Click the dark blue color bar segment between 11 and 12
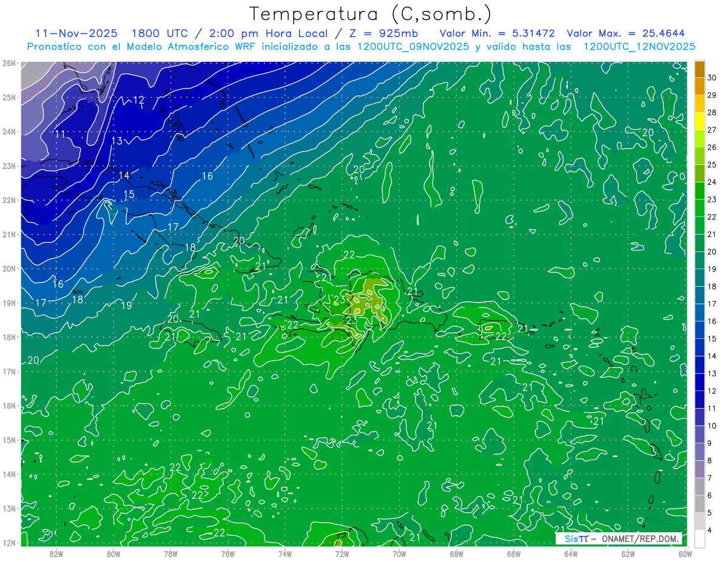The height and width of the screenshot is (562, 728). click(x=699, y=400)
